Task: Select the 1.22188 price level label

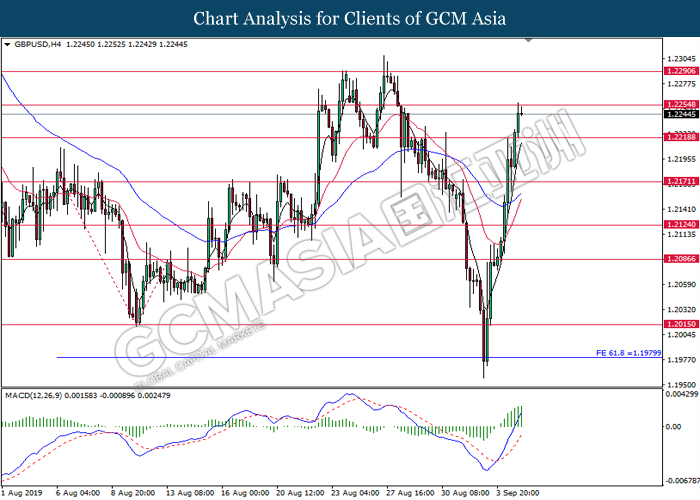Action: 681,138
